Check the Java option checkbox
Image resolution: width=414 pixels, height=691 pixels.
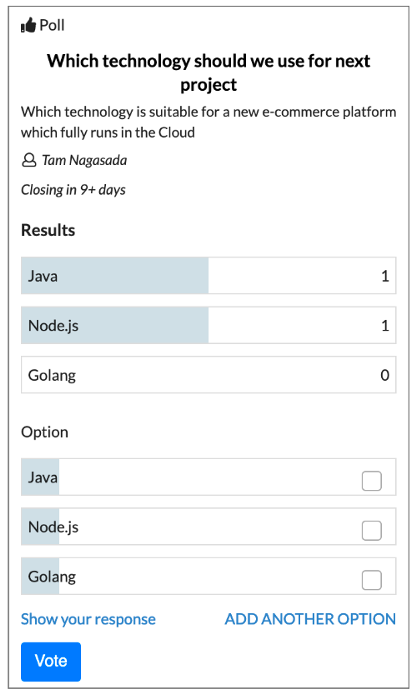coord(372,480)
